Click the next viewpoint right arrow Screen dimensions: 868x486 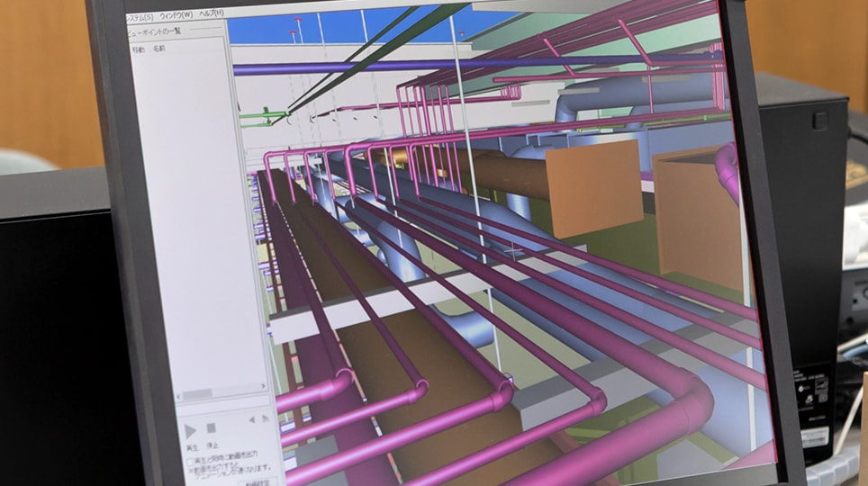point(265,418)
